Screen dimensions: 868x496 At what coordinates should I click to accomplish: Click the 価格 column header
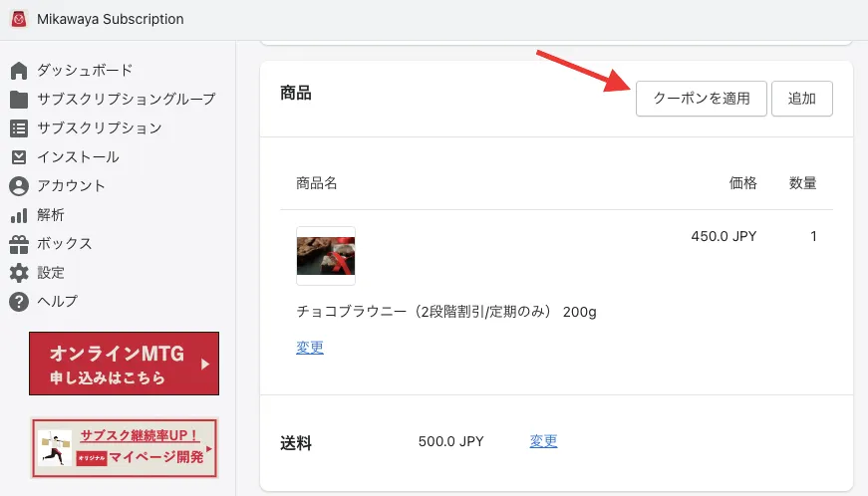(742, 183)
